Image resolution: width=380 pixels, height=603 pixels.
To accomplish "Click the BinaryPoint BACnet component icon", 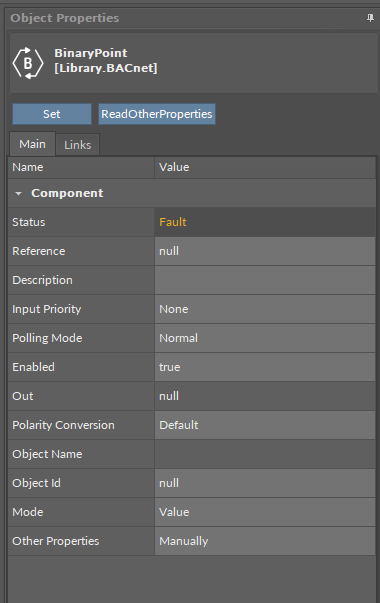I will click(28, 63).
